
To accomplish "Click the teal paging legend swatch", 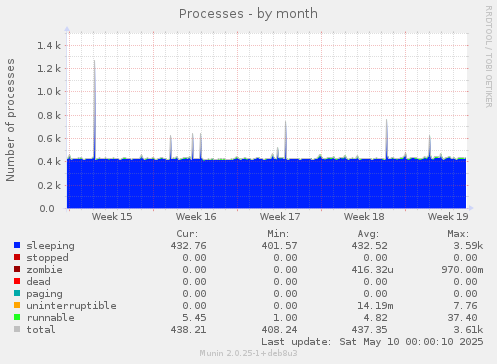I will click(x=17, y=293).
